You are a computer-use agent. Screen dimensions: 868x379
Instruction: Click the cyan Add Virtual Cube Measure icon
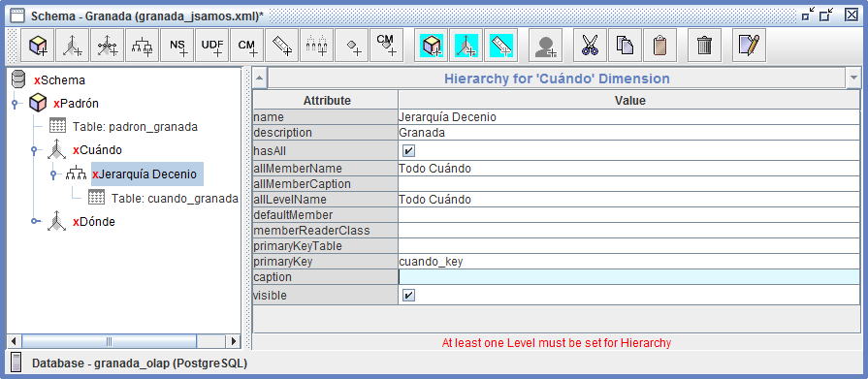[501, 46]
